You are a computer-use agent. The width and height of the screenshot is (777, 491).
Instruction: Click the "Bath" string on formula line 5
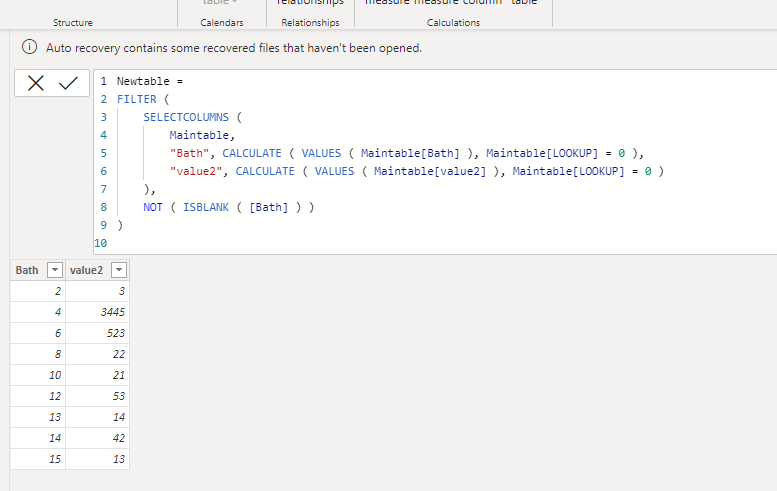(189, 153)
